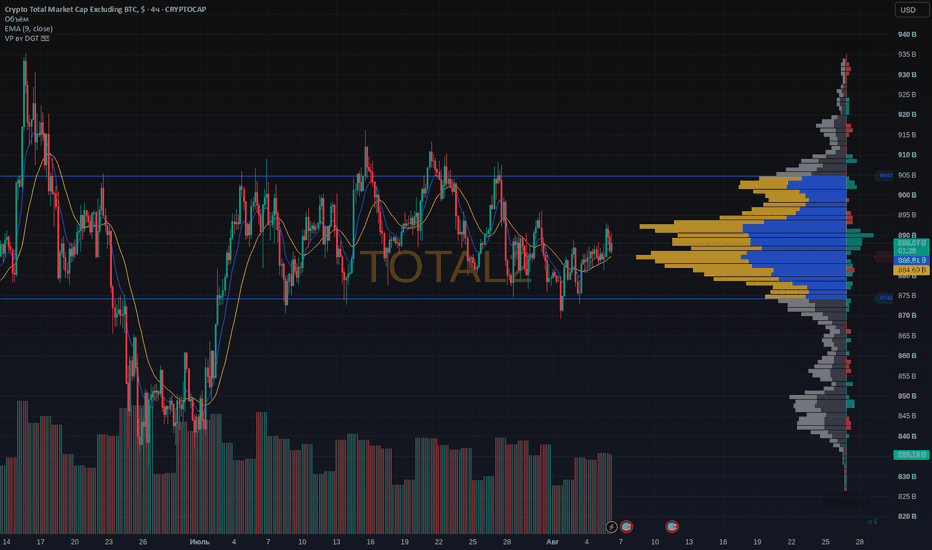
Task: Open the Crypto Total Market Cap symbol title
Action: (x=105, y=10)
